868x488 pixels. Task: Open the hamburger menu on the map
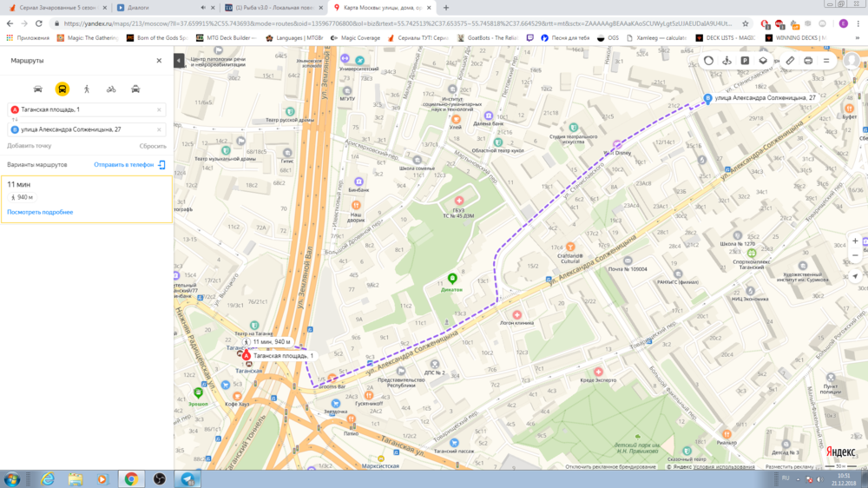coord(826,61)
